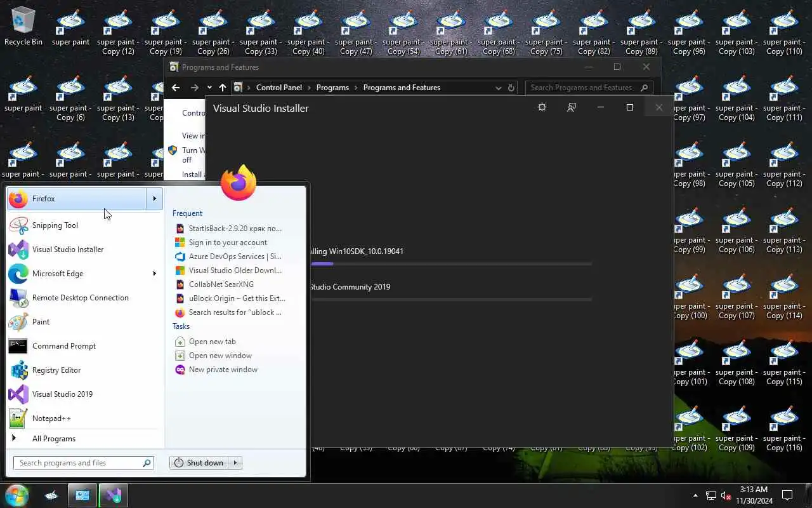Viewport: 812px width, 508px height.
Task: Click Control Panel in the address breadcrumb
Action: coord(279,88)
